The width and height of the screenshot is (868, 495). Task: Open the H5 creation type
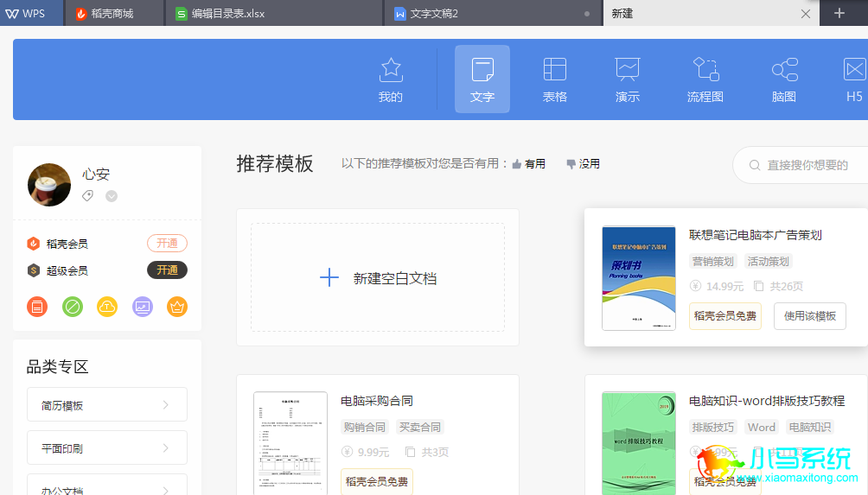click(854, 79)
